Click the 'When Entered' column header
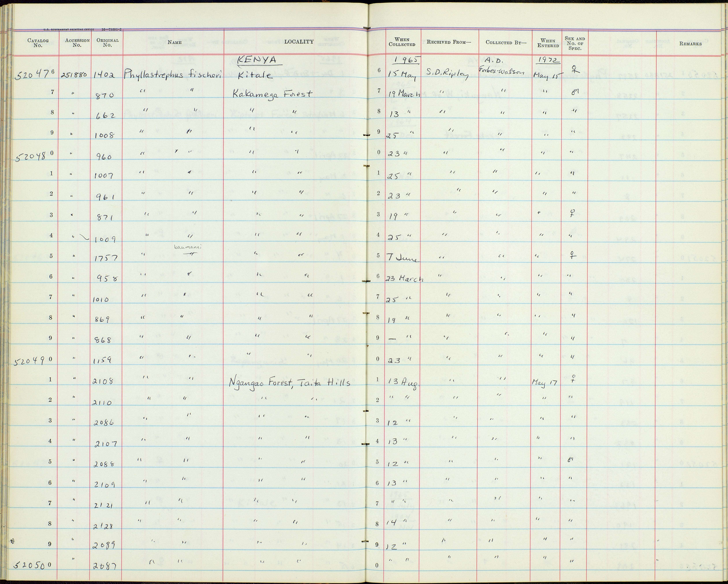The width and height of the screenshot is (728, 584). (x=548, y=43)
